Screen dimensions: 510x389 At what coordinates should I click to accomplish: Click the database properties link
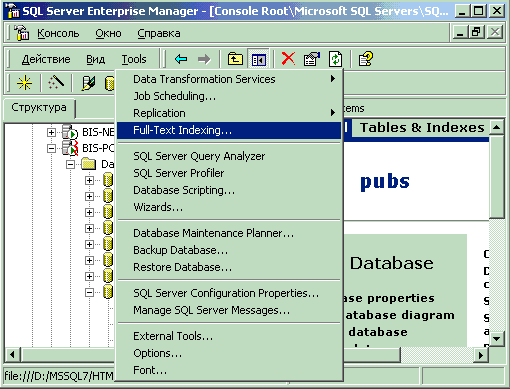click(389, 298)
